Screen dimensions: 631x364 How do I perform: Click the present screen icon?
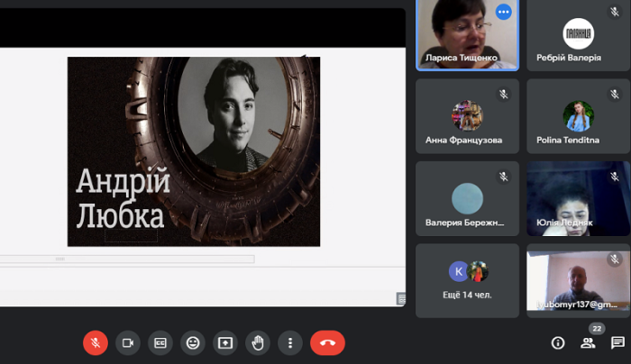pyautogui.click(x=225, y=342)
